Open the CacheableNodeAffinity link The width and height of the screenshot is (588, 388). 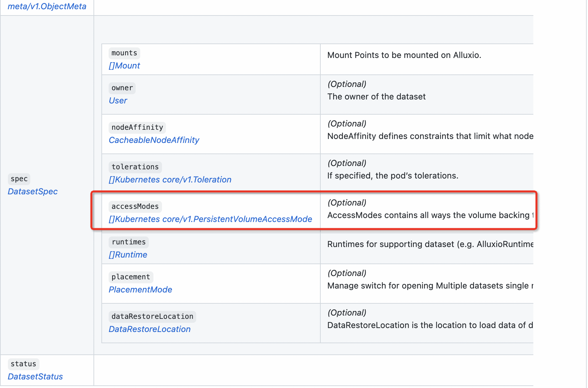154,140
